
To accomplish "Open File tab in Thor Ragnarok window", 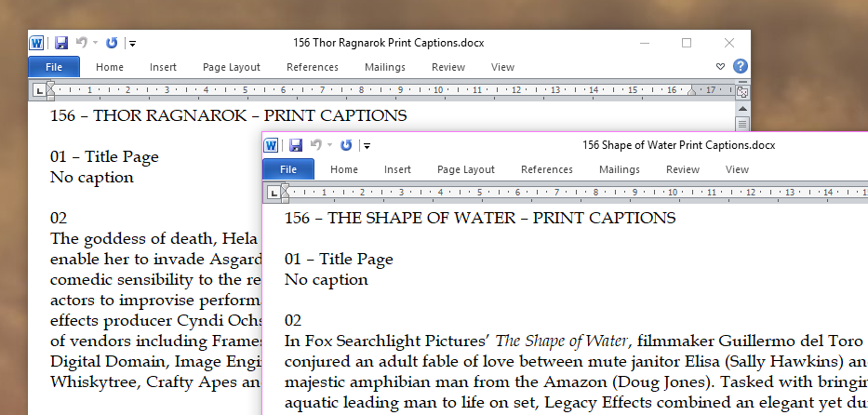I will [54, 67].
